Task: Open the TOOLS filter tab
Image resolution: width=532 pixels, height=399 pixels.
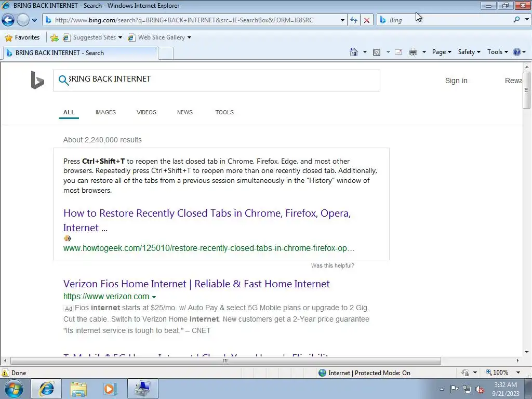Action: click(x=224, y=112)
